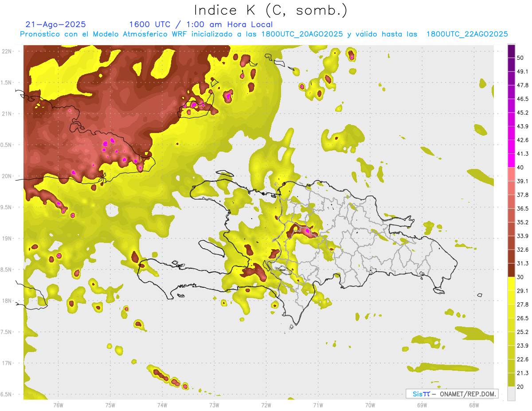The height and width of the screenshot is (411, 532).
Task: Click the colorbar value "25.2"
Action: point(523,332)
